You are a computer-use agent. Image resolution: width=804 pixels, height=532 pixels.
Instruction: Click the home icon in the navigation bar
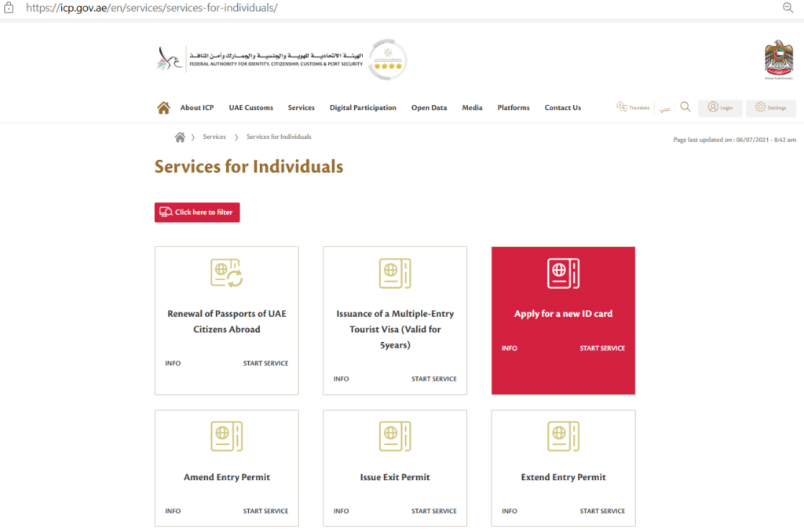pos(163,106)
